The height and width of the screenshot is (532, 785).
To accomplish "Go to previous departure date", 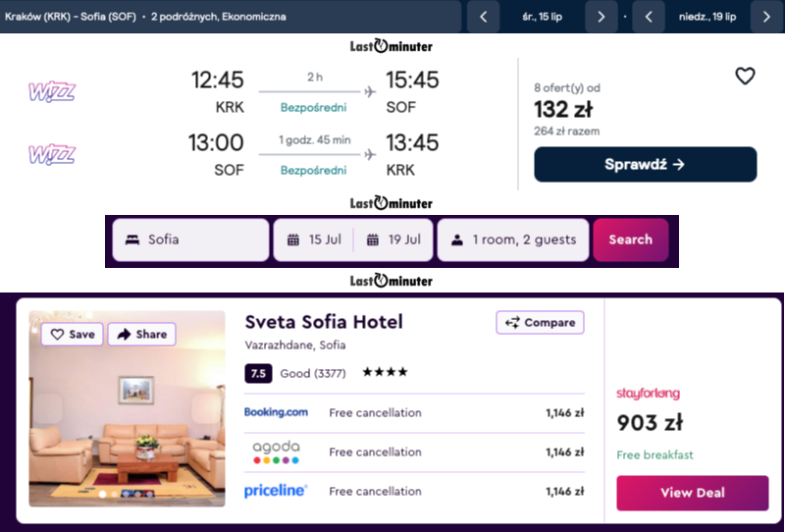I will (483, 17).
